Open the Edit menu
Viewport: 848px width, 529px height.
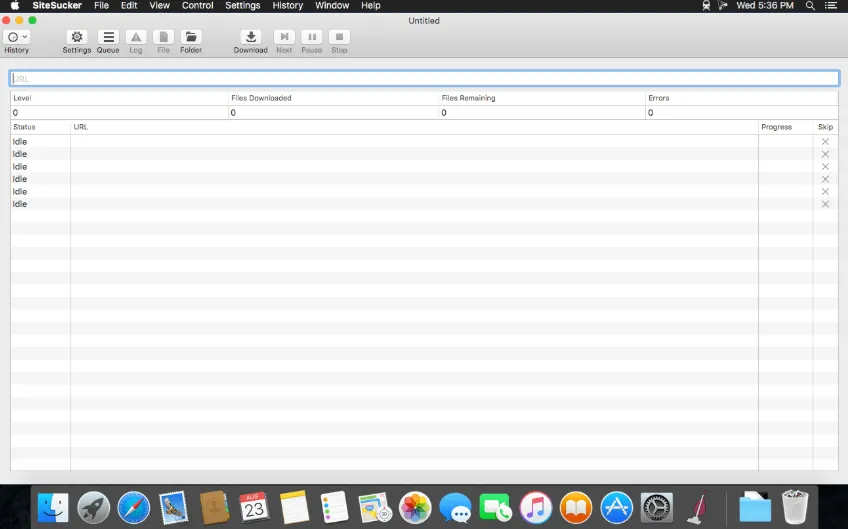(129, 5)
